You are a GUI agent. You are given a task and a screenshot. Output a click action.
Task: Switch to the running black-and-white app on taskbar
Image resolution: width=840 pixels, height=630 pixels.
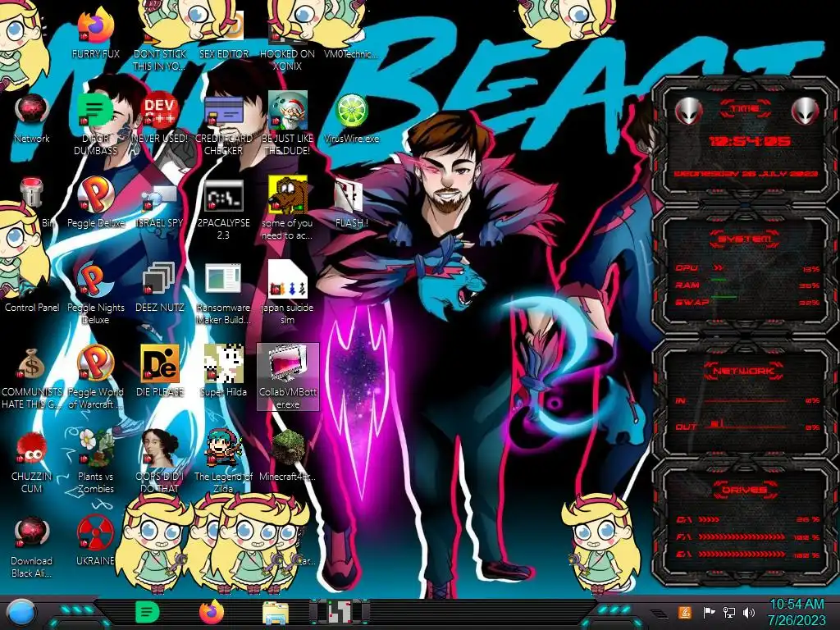point(340,612)
